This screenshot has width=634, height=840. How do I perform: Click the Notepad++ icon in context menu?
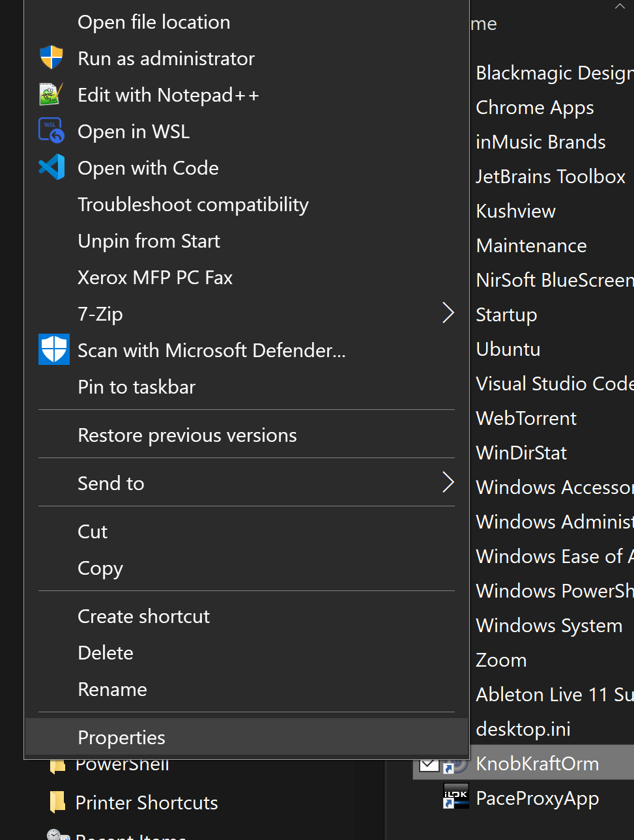point(51,94)
